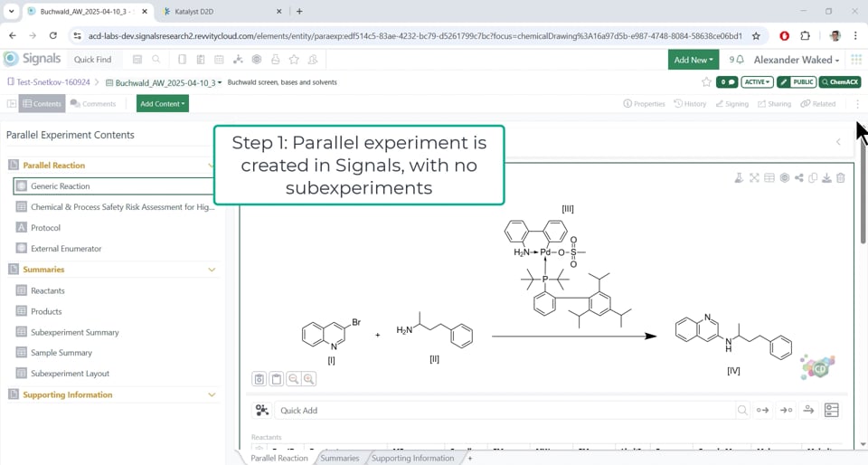Switch to the Summaries bottom tab
Screen dimensions: 868x465
click(339, 458)
